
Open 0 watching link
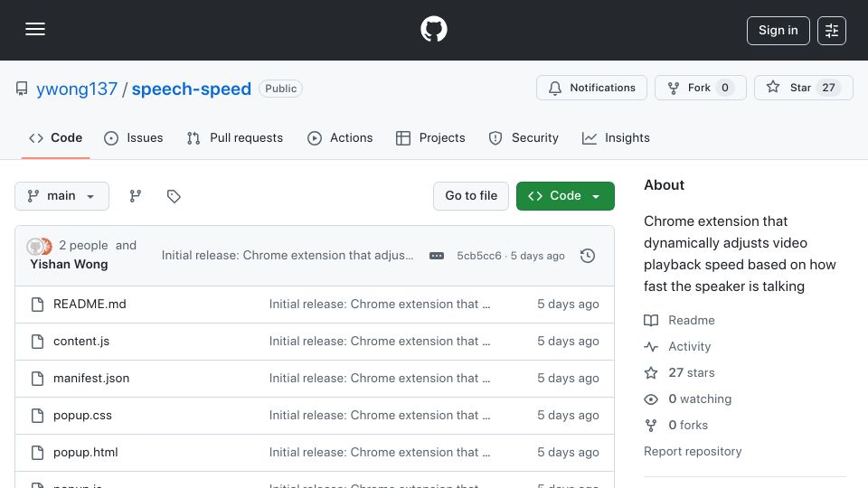[687, 399]
